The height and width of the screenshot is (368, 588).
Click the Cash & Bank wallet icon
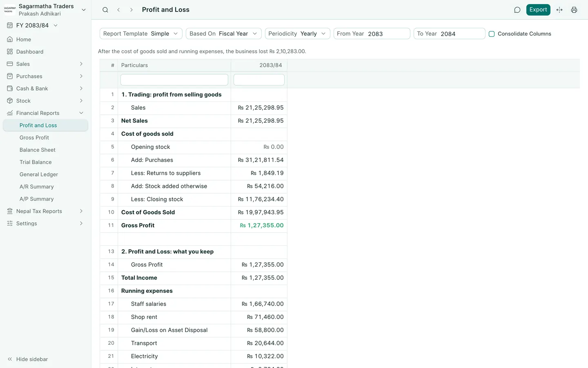10,88
